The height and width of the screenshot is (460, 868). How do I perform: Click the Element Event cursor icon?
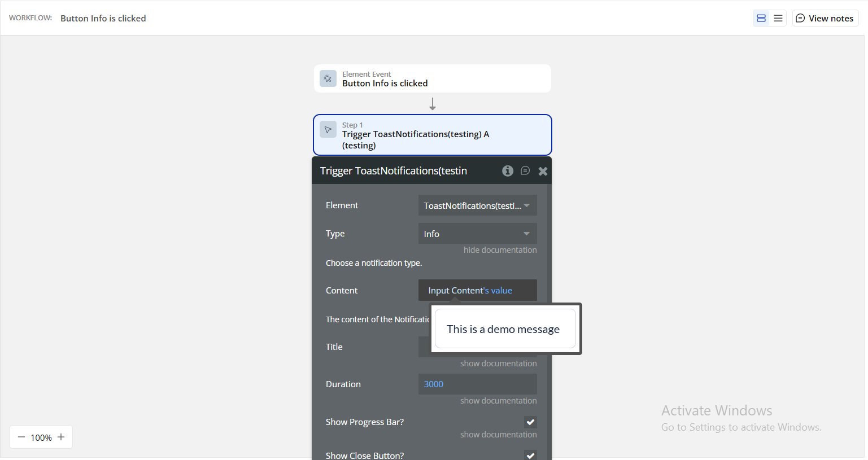tap(328, 78)
